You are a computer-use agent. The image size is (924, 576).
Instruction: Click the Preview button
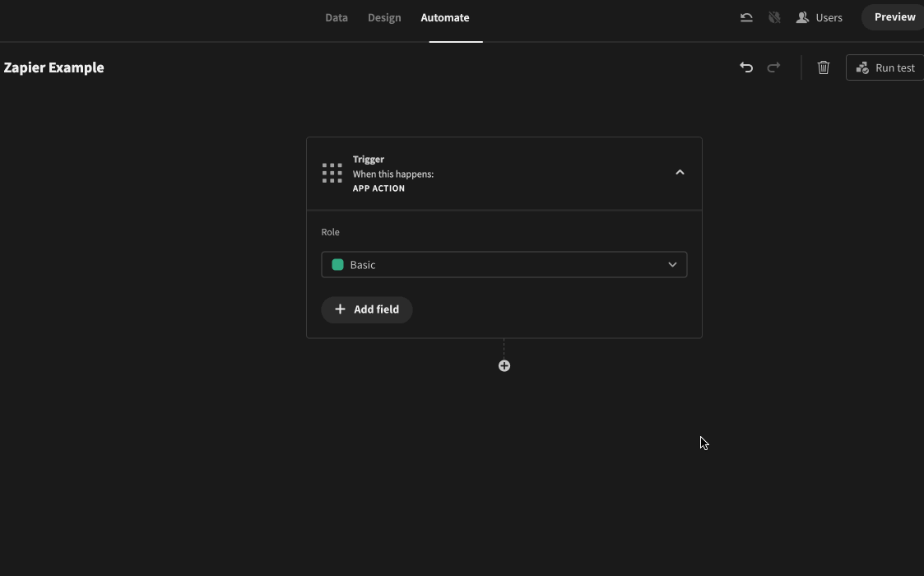pos(894,17)
